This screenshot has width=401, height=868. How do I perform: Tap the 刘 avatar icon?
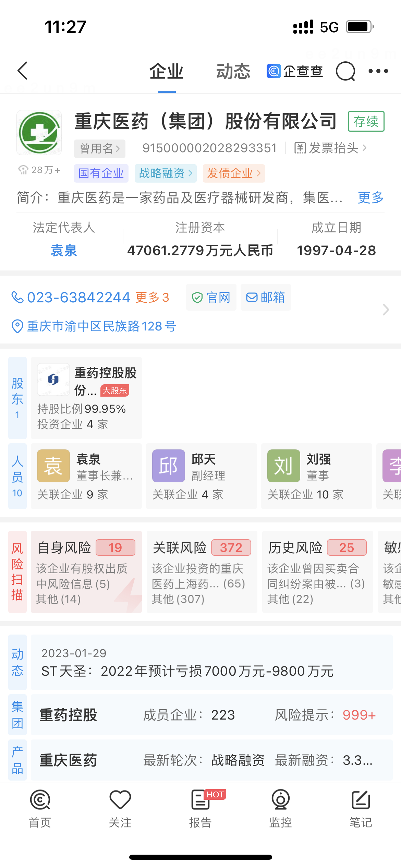coord(283,466)
